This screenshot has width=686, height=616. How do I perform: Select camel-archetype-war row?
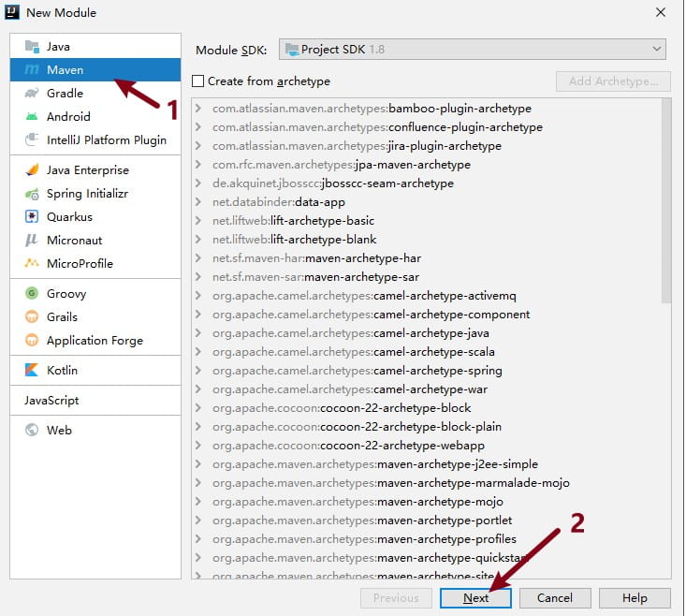tap(427, 389)
